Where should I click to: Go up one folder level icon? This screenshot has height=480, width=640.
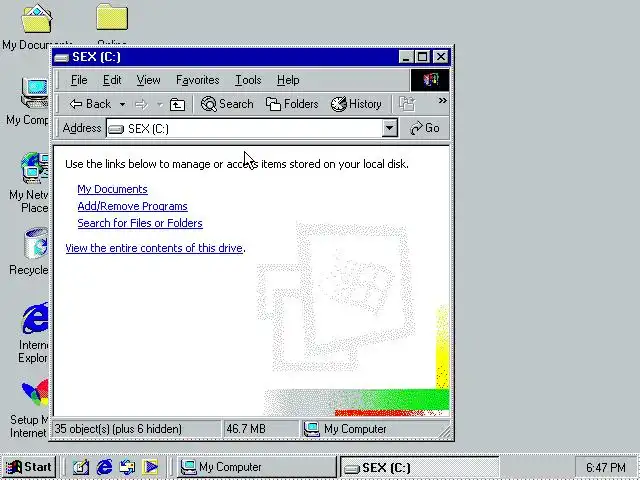tap(177, 104)
